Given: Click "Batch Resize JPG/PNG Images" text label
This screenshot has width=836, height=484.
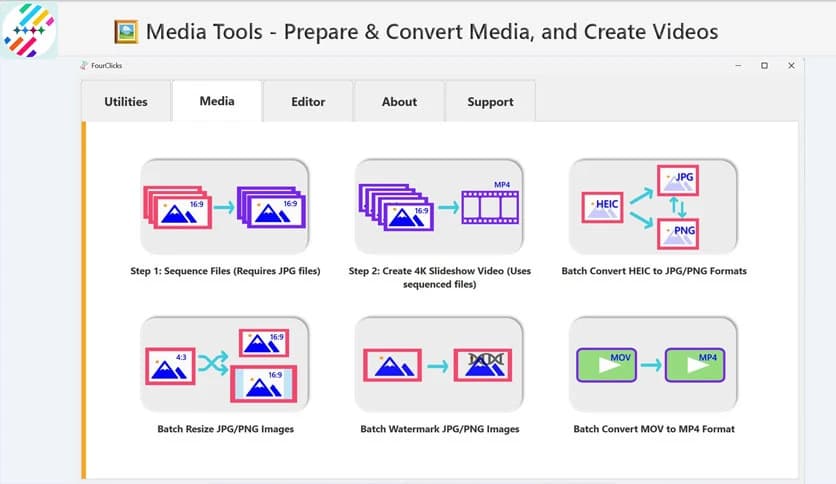Looking at the screenshot, I should [225, 429].
